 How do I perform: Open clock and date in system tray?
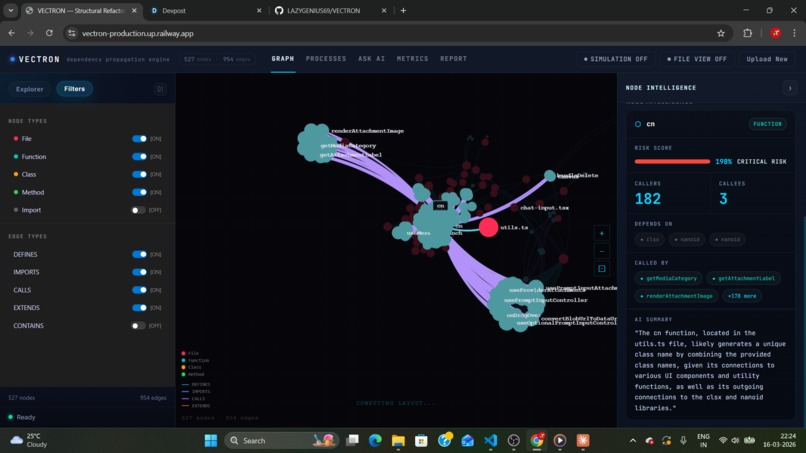(x=779, y=440)
